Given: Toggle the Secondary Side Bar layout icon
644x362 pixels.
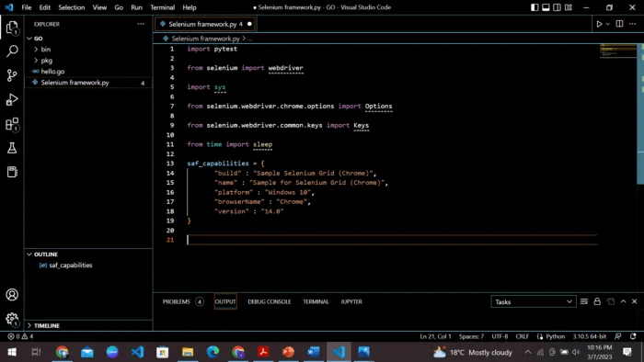Looking at the screenshot, I should 557,7.
